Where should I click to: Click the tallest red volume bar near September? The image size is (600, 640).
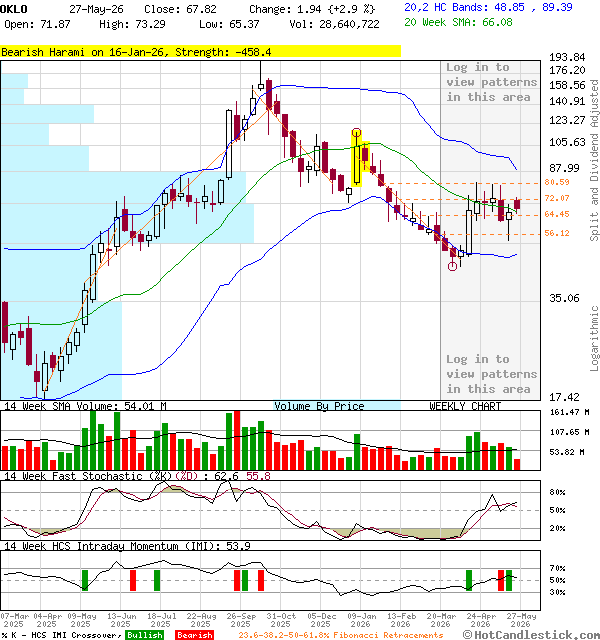point(237,440)
